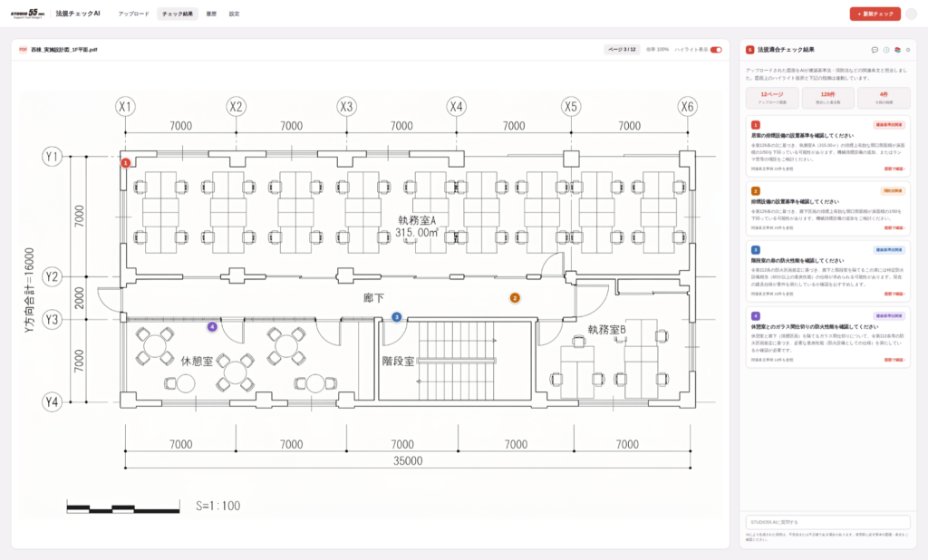Click the PDF file icon beside the filename
The image size is (928, 560).
tap(23, 50)
